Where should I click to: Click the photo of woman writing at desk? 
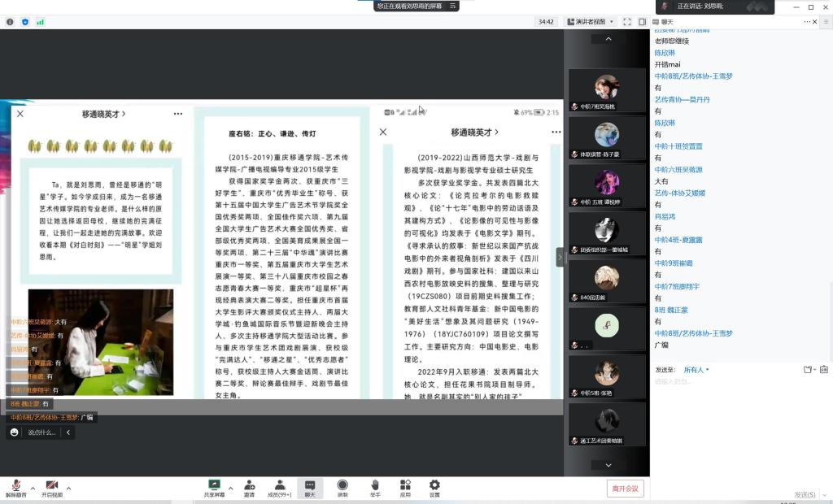click(101, 342)
